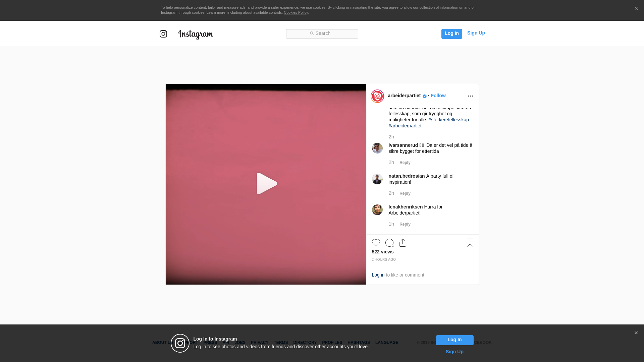Click Sign Up on bottom banner
The image size is (644, 362).
pyautogui.click(x=454, y=352)
